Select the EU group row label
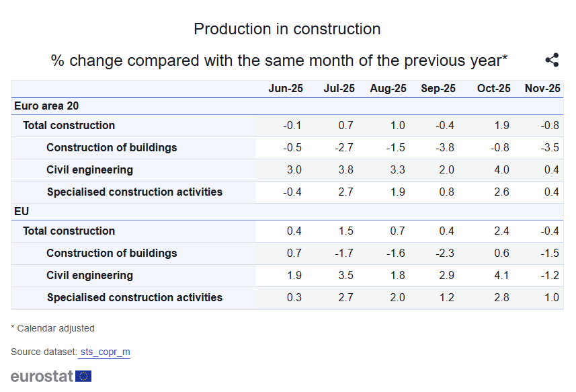 22,212
